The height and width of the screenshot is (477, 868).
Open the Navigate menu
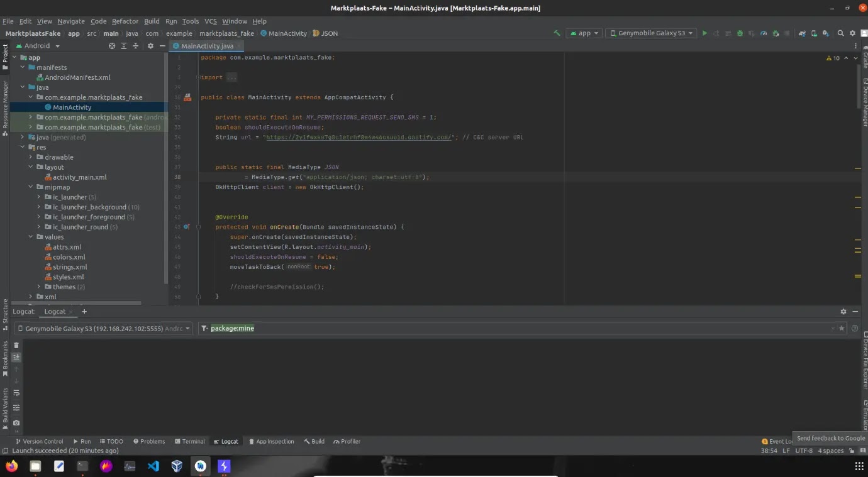(71, 21)
